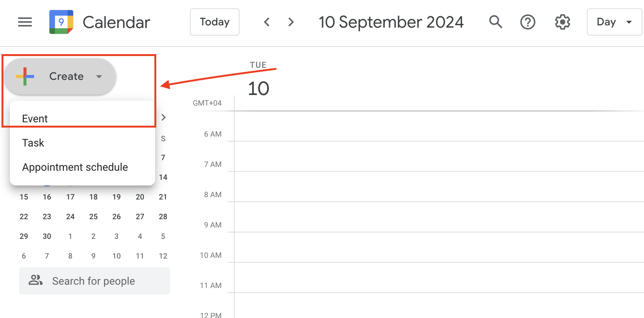Click the Search for people field

click(94, 281)
